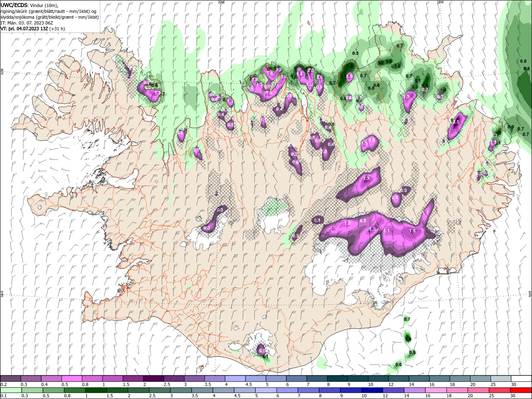The height and width of the screenshot is (399, 532).
Task: Click the pale green 0.1 swatch in rain scale
Action: click(10, 390)
